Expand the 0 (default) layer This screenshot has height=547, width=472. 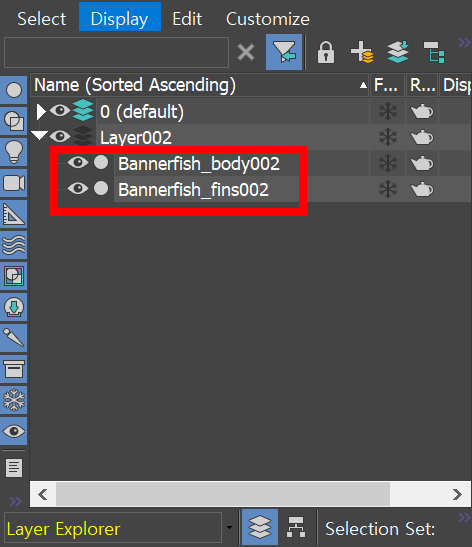(x=41, y=112)
